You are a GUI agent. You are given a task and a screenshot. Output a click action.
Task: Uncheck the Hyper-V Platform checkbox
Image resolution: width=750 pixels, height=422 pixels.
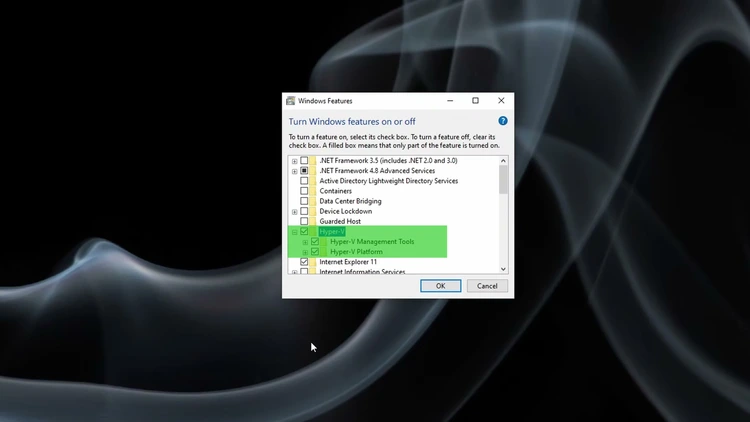click(315, 252)
